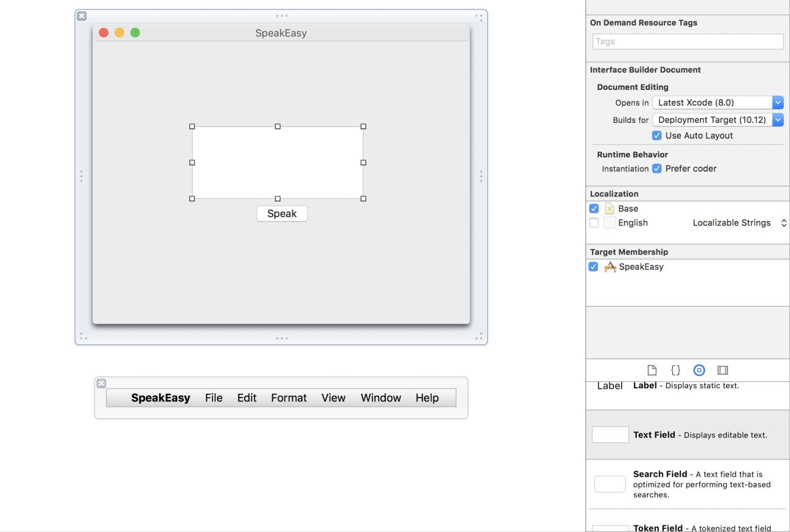The image size is (790, 532).
Task: Open the Help menu in the menu bar
Action: (427, 398)
